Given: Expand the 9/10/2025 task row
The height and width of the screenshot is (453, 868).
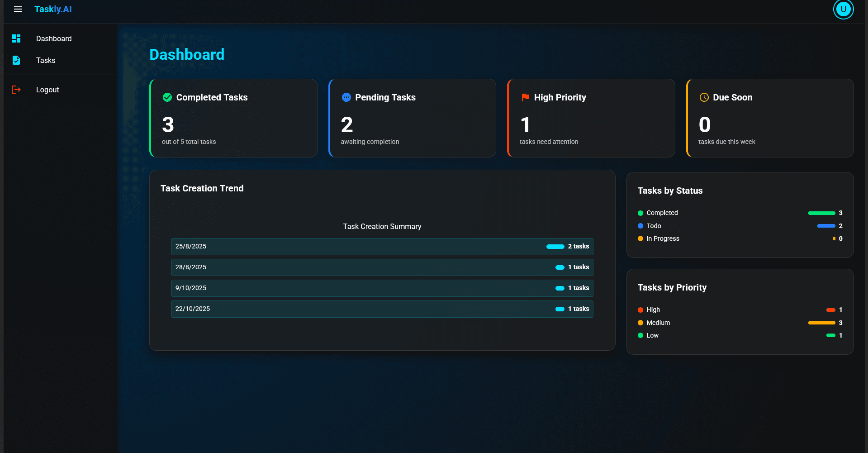Looking at the screenshot, I should [382, 288].
